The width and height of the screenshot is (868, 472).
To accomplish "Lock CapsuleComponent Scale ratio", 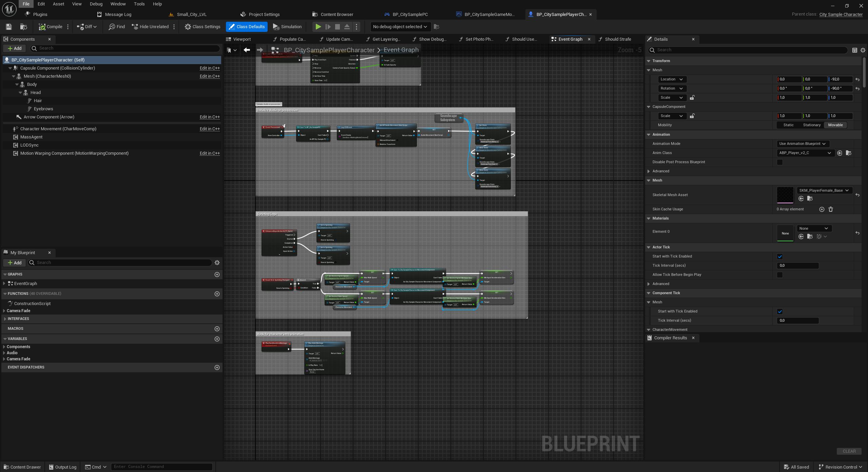I will click(x=692, y=116).
